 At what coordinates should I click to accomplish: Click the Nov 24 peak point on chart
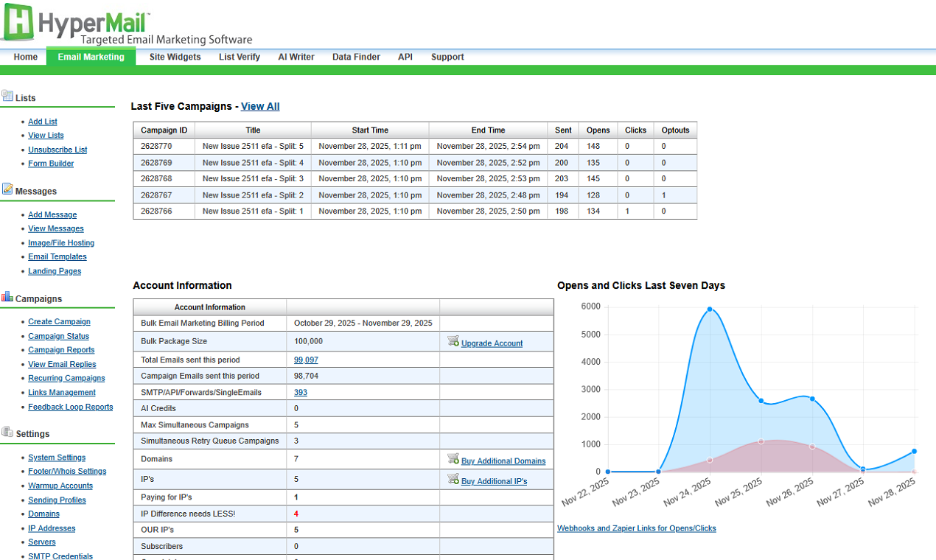tap(710, 309)
